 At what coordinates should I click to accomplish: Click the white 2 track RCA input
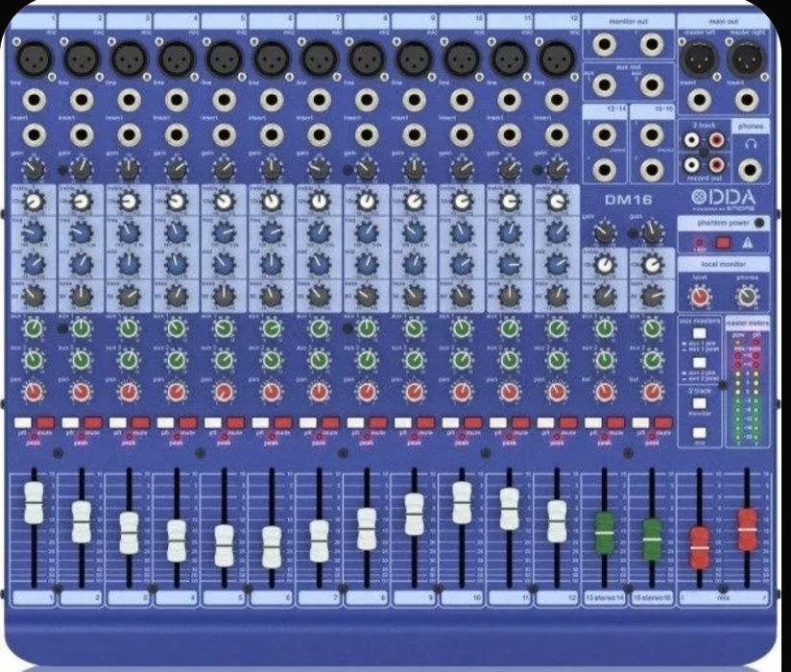(x=691, y=140)
